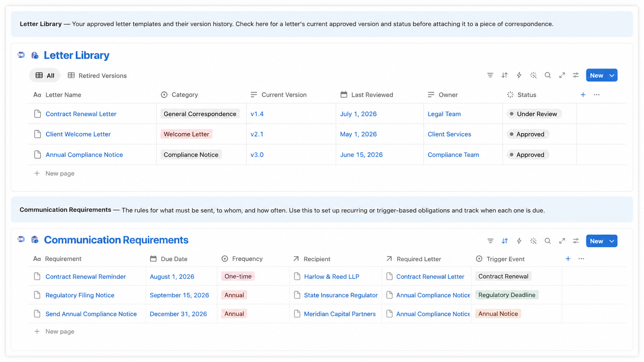The width and height of the screenshot is (644, 362).
Task: Open New dropdown arrow in Letter Library
Action: coord(612,75)
